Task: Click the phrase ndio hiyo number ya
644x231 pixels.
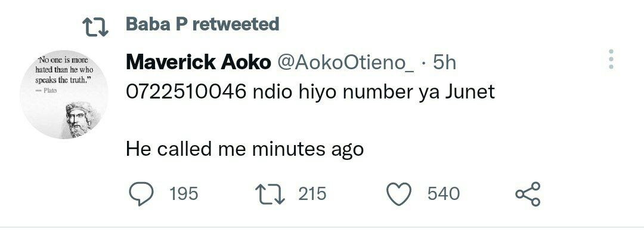Action: pyautogui.click(x=346, y=93)
